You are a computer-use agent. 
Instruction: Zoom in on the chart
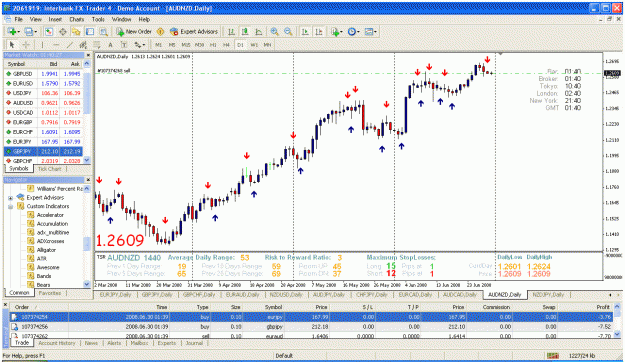(x=275, y=31)
